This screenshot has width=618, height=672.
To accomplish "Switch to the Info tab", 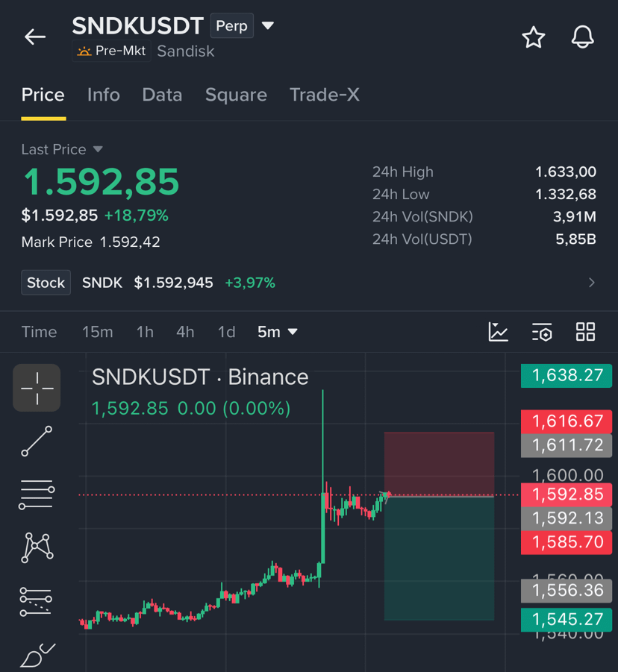I will tap(103, 95).
